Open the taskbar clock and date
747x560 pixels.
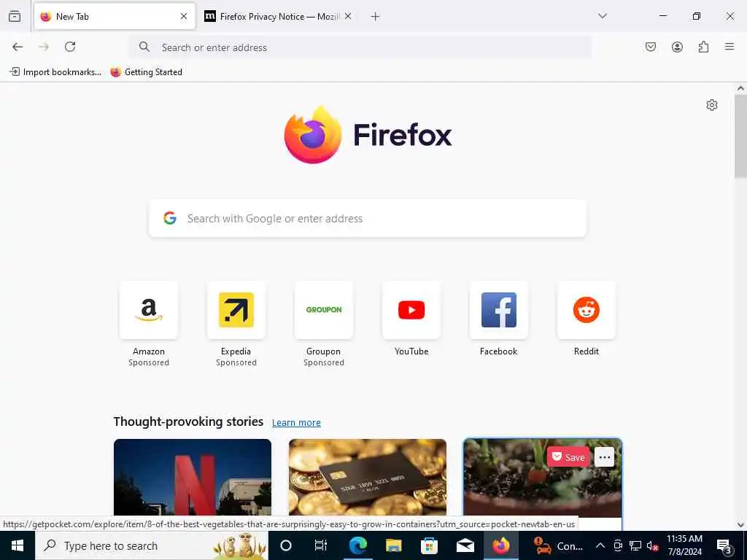pyautogui.click(x=684, y=545)
